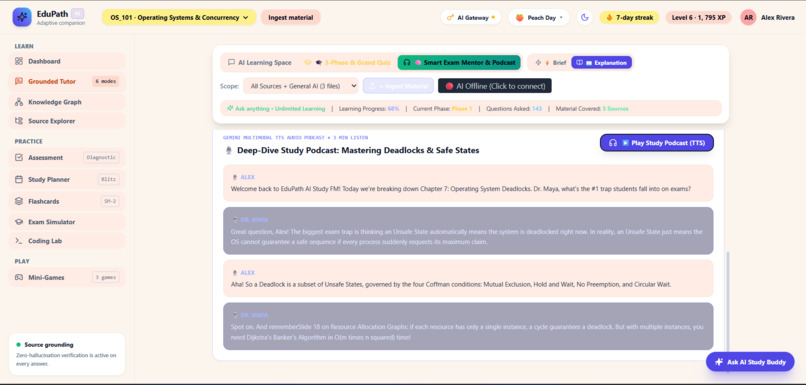Click the Mini-Games controller icon
The image size is (806, 385).
(19, 278)
